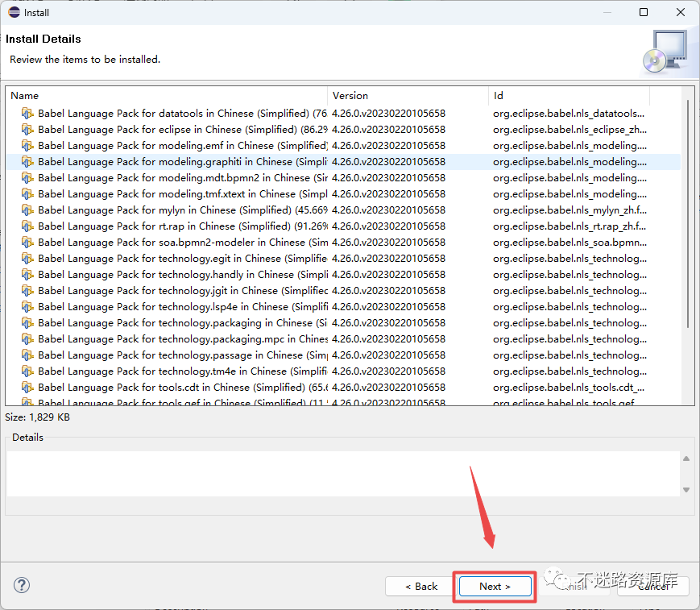Sort list by the Version column header

click(x=408, y=96)
